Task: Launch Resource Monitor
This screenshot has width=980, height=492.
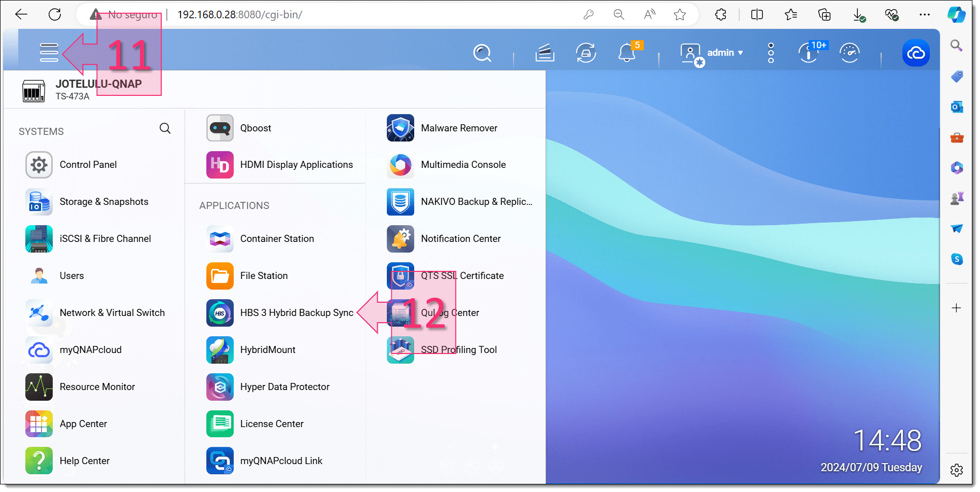Action: click(81, 387)
